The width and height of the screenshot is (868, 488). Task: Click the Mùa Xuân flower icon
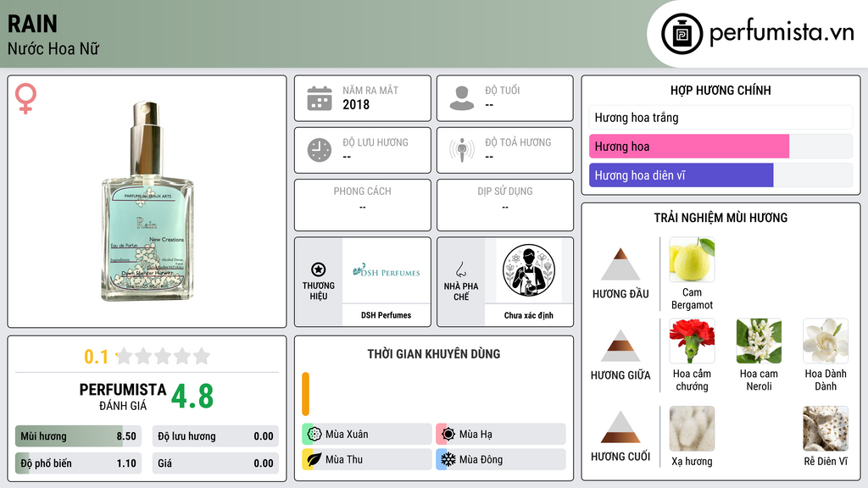pyautogui.click(x=314, y=434)
